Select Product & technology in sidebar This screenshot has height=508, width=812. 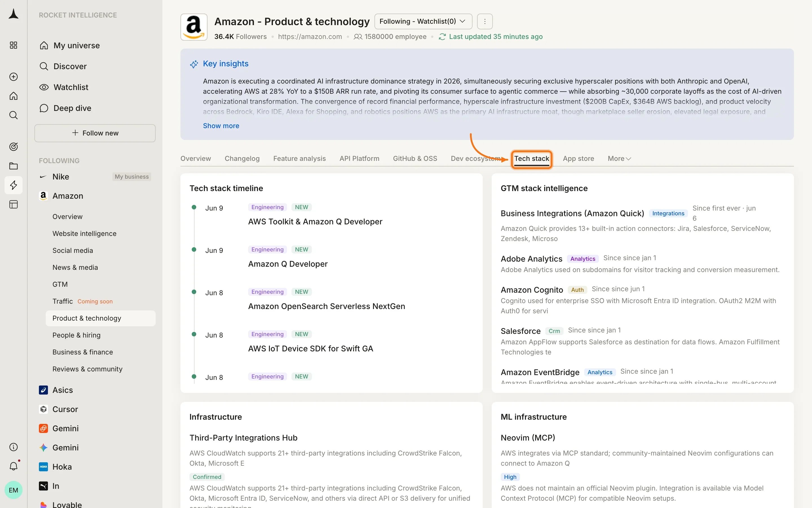[100, 318]
